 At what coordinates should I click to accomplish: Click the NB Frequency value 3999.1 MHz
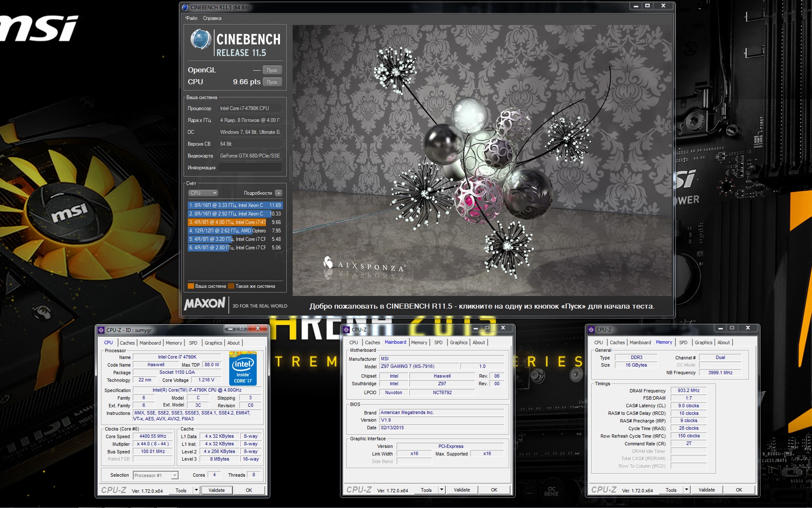tap(720, 373)
